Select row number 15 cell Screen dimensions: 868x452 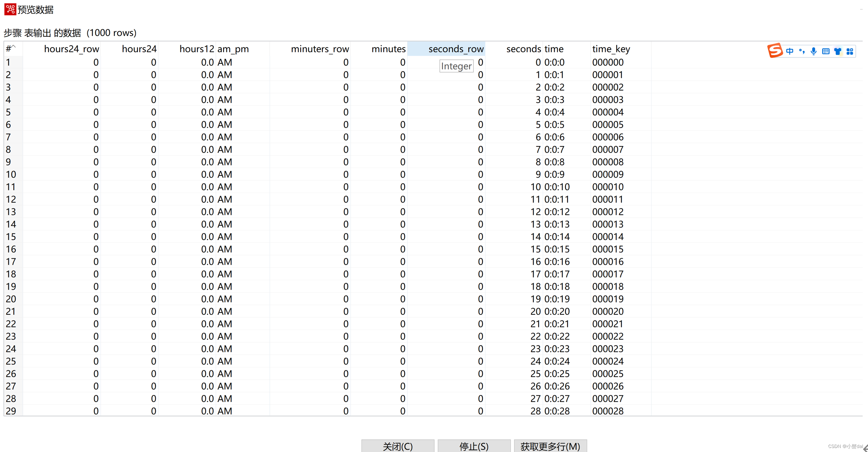click(x=11, y=237)
